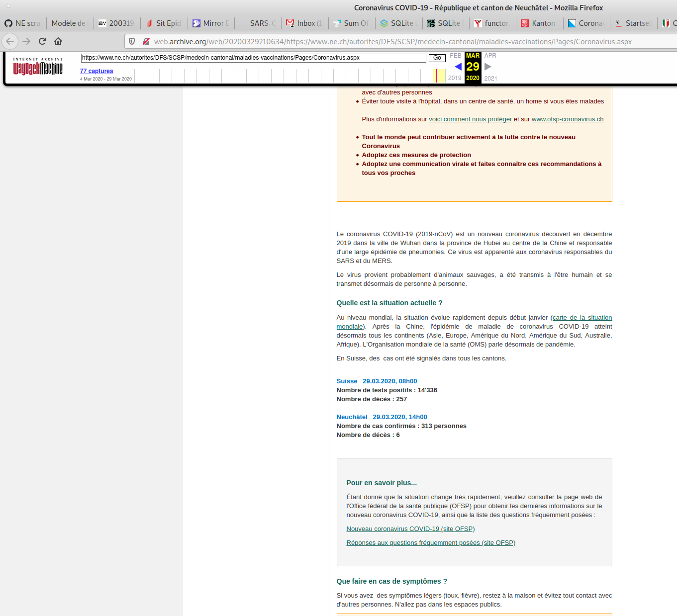Jump to year 2019 in Wayback
The height and width of the screenshot is (616, 677).
[455, 78]
